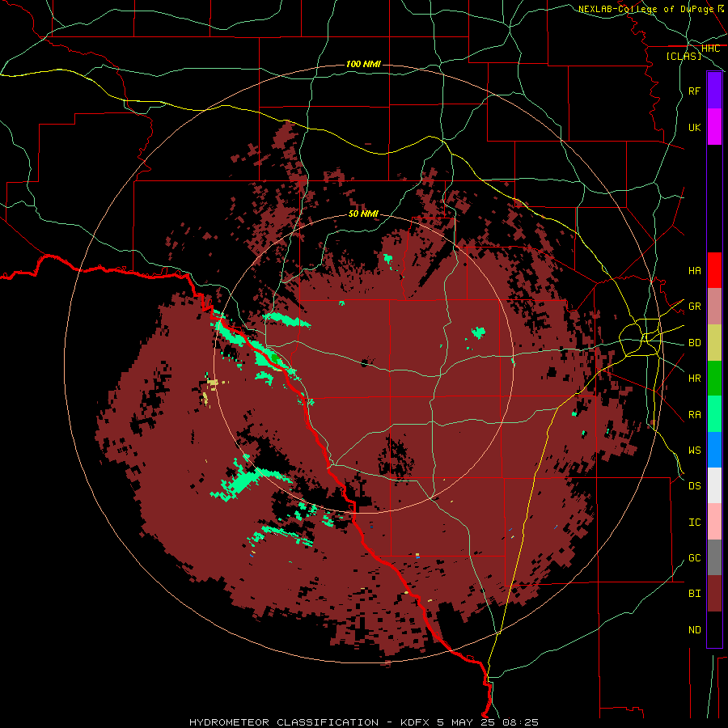Screen dimensions: 728x728
Task: Click the DS white legend swatch
Action: pyautogui.click(x=714, y=485)
